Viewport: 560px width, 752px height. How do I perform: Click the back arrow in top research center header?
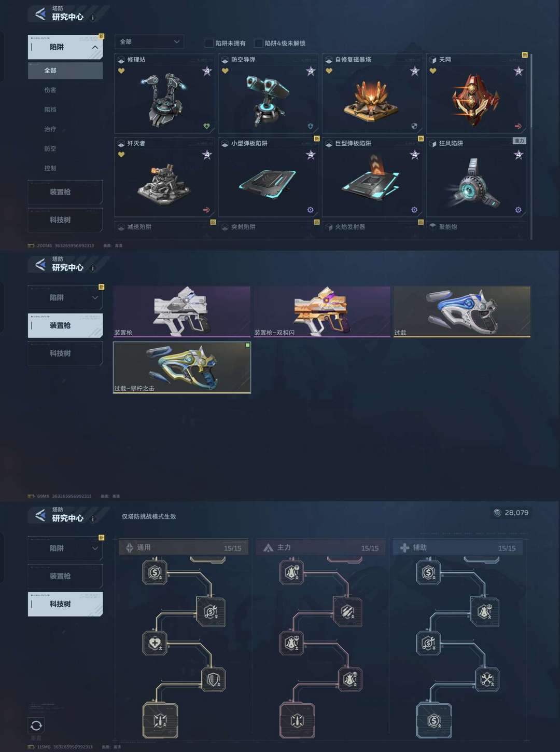[x=40, y=14]
